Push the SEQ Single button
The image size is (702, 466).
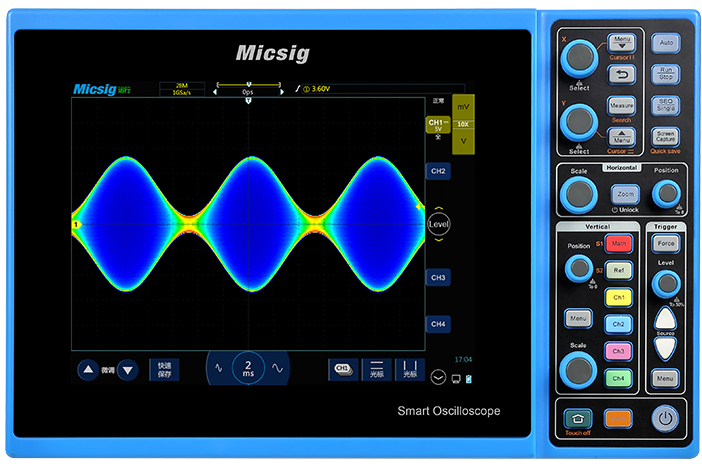pyautogui.click(x=666, y=105)
